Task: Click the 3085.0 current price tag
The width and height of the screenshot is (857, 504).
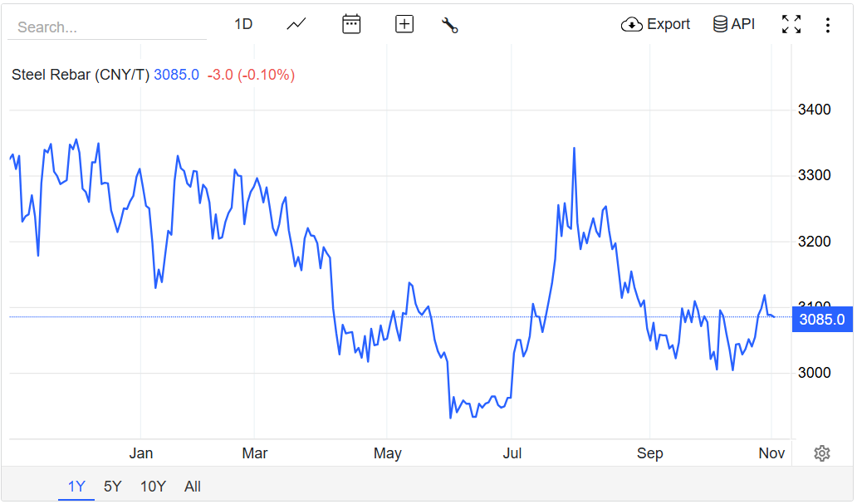Action: pos(821,319)
